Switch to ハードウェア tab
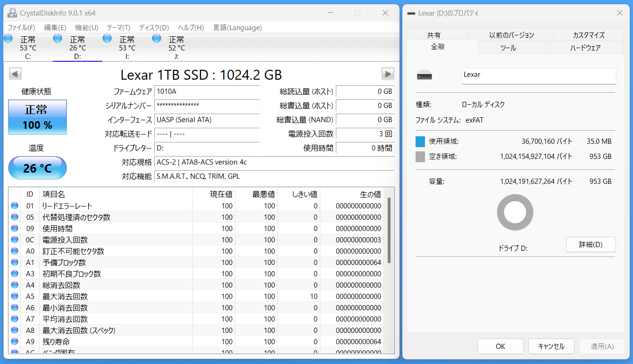 pos(585,48)
